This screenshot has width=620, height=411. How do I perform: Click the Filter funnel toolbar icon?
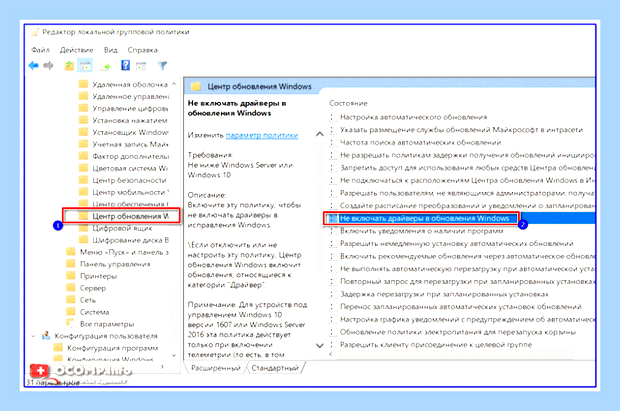[x=162, y=66]
